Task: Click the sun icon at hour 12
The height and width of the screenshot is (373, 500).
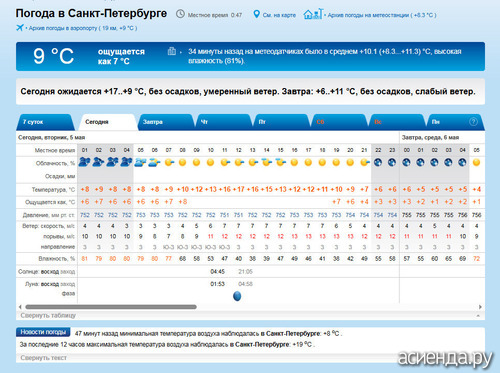Action: coord(239,163)
